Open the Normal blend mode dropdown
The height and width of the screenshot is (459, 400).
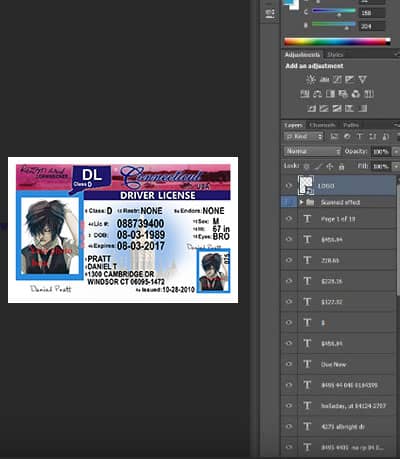[x=313, y=151]
